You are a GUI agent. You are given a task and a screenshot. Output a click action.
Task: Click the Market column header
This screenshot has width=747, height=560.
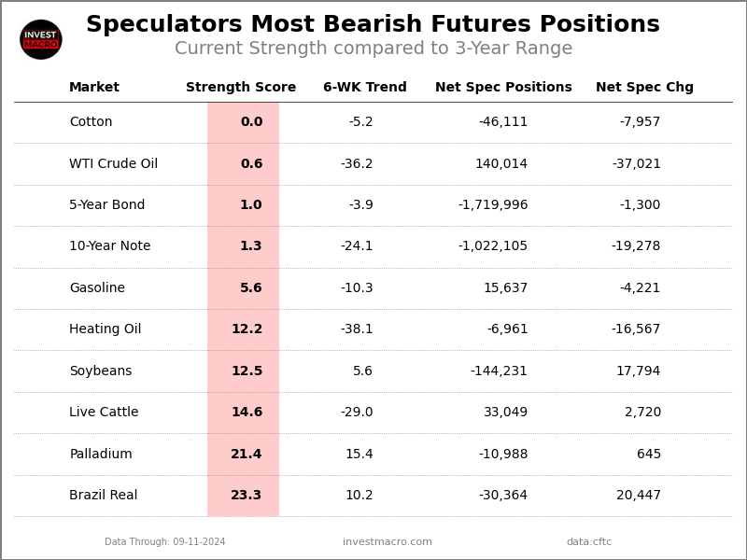click(x=94, y=88)
